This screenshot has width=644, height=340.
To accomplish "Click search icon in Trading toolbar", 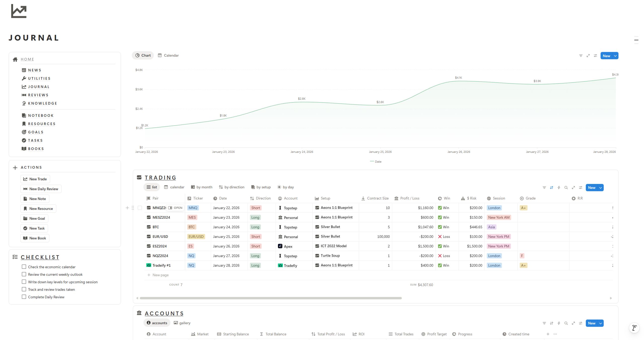I will click(566, 187).
